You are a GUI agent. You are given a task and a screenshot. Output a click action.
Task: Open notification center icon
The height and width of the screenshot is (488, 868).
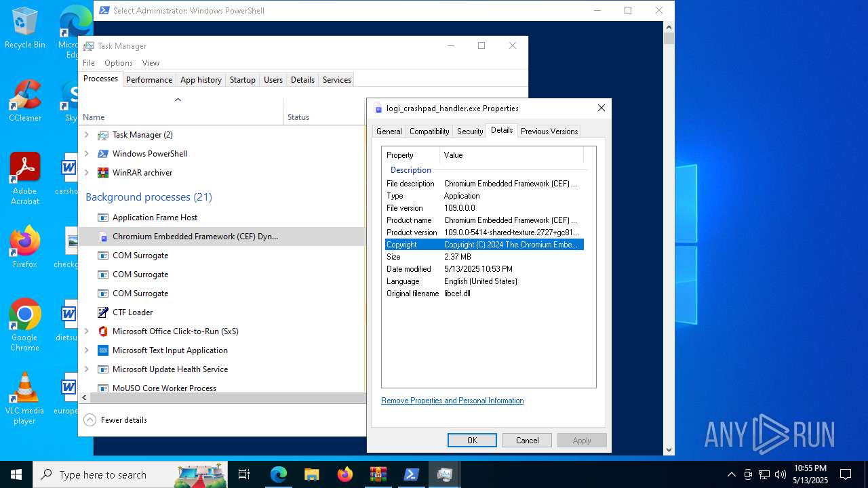pyautogui.click(x=846, y=474)
